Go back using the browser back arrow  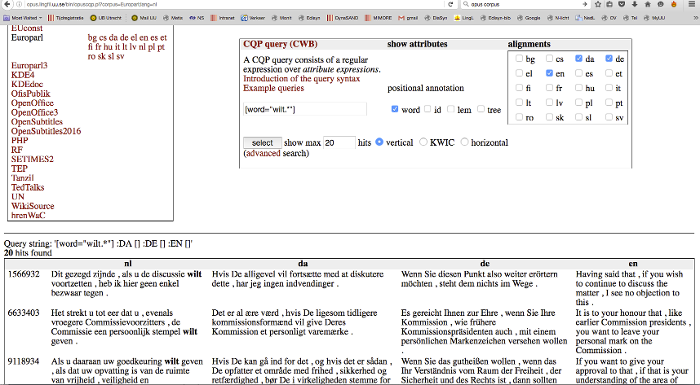tap(7, 4)
